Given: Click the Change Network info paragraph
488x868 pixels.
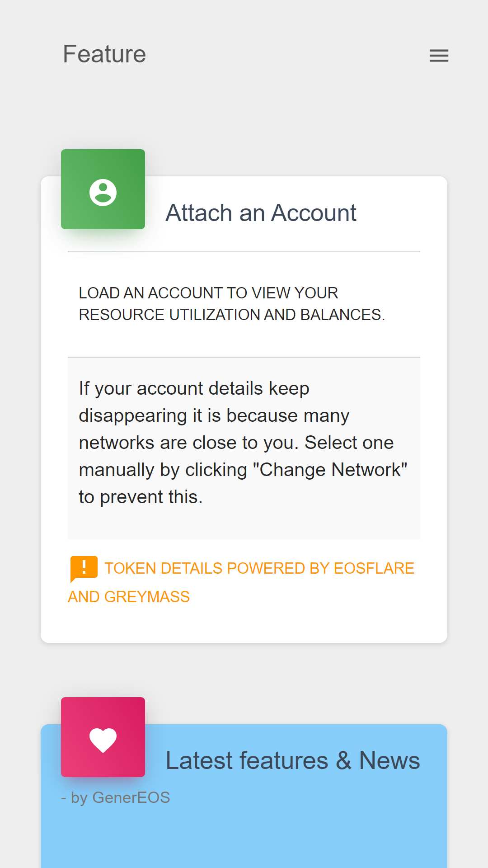Looking at the screenshot, I should (244, 443).
